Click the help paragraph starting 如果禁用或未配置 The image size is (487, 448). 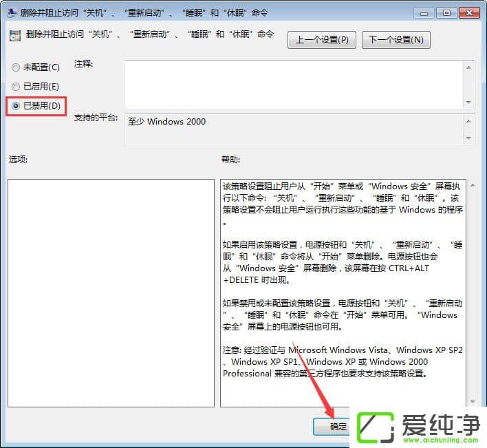pos(343,314)
